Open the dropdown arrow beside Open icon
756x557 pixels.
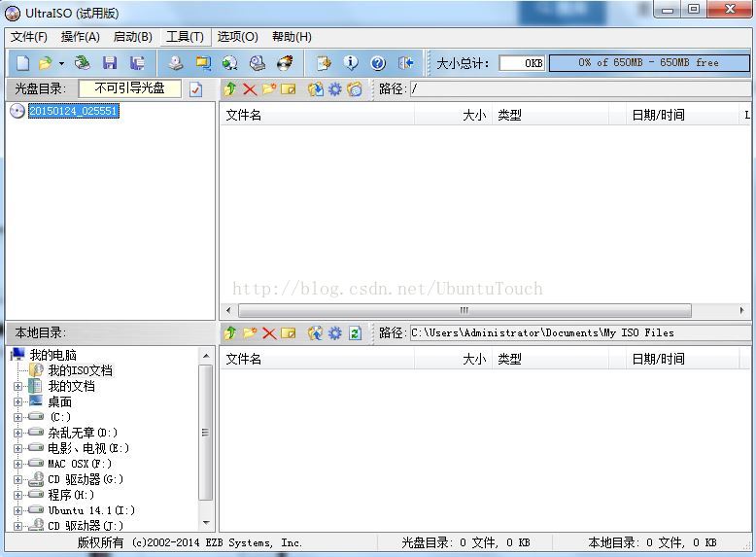coord(62,63)
